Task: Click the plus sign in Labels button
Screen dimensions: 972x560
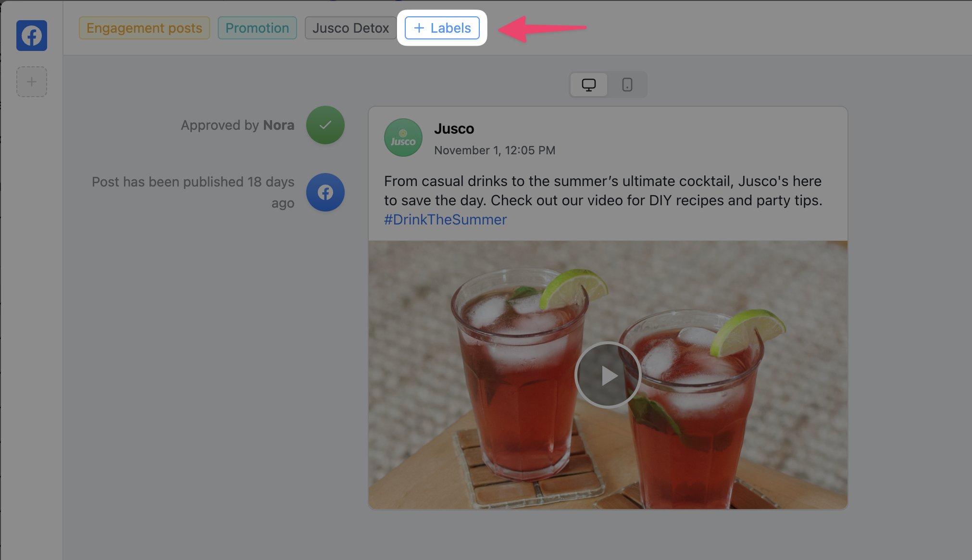Action: pyautogui.click(x=419, y=28)
